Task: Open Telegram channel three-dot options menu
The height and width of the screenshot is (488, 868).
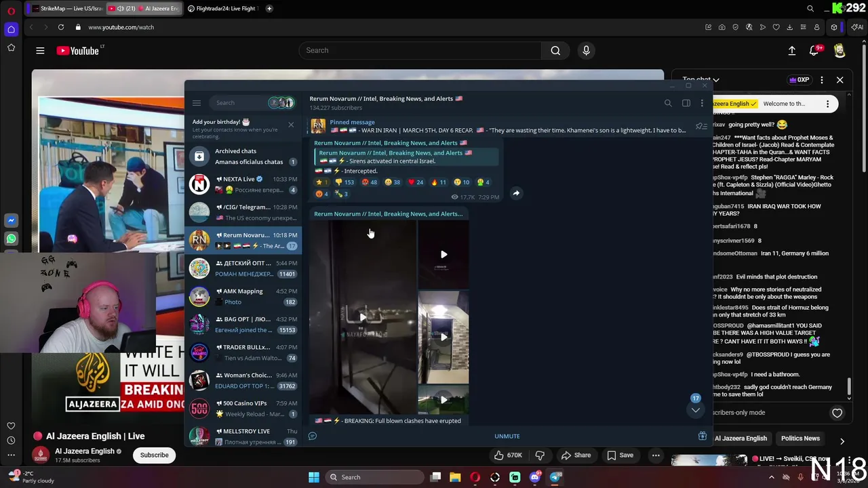Action: [x=702, y=103]
